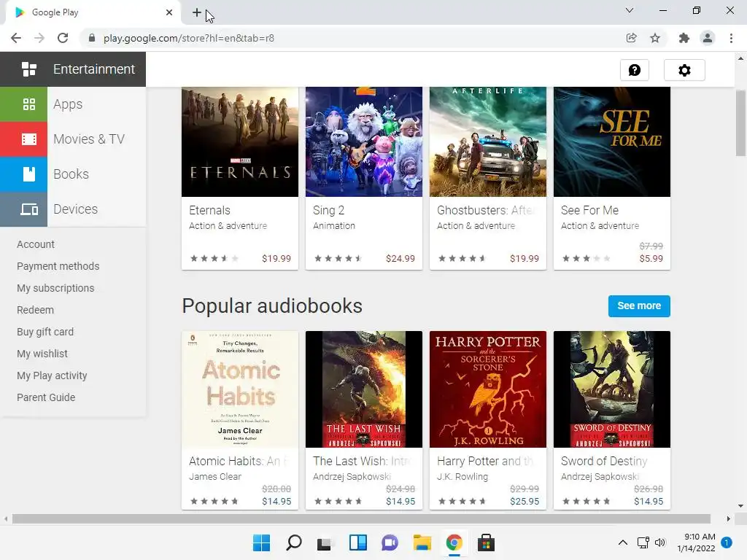Click the horizontal scrollbar at page bottom
This screenshot has width=747, height=560.
coord(362,518)
